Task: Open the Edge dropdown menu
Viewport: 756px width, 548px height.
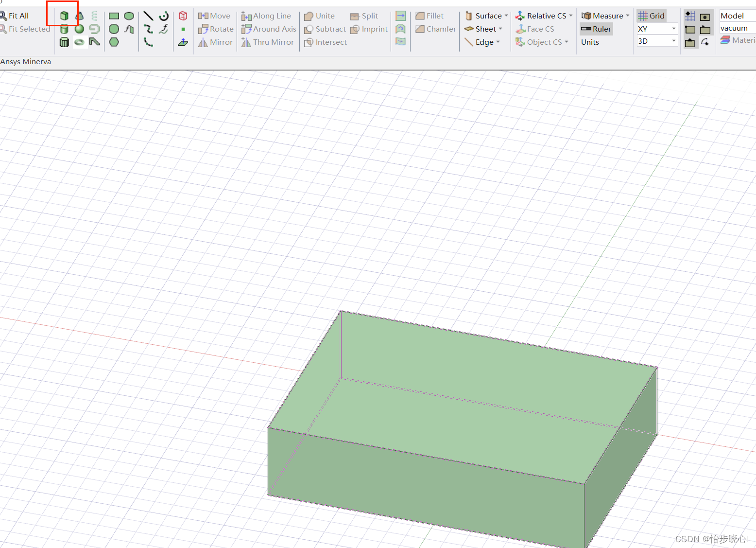Action: [482, 42]
